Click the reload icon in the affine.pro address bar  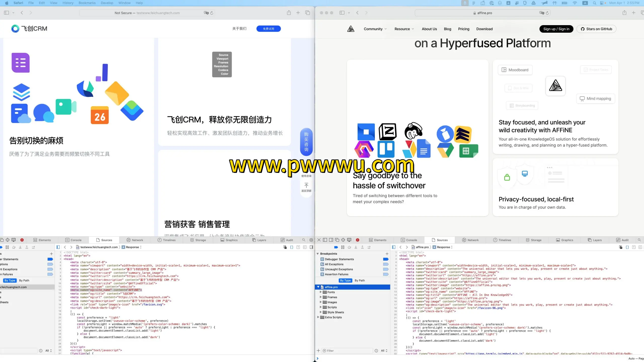[x=547, y=13]
